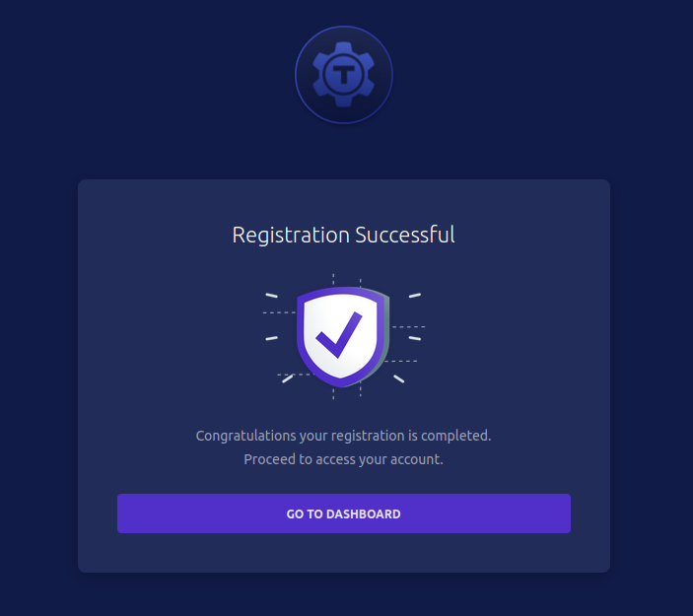The image size is (693, 616).
Task: Click the dashed horizontal line left of shield
Action: 278,312
